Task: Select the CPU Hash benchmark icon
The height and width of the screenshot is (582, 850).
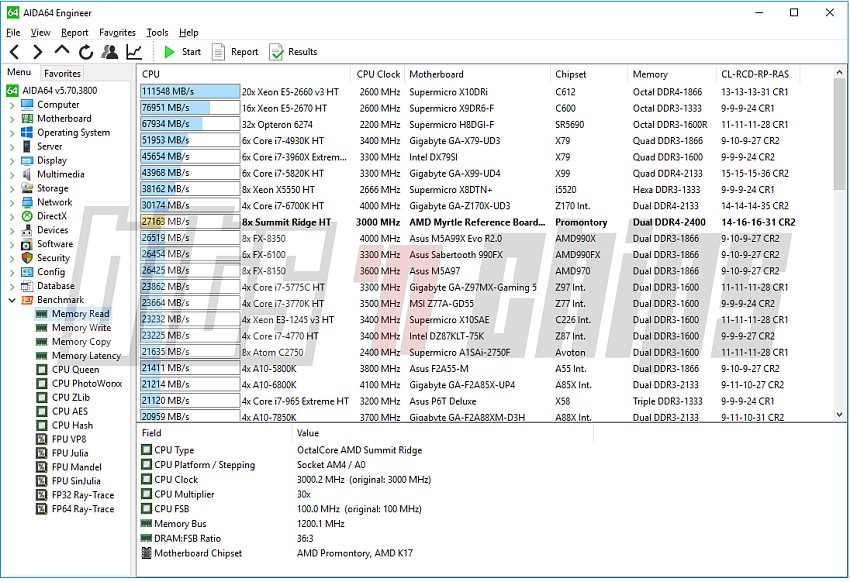Action: [x=41, y=425]
